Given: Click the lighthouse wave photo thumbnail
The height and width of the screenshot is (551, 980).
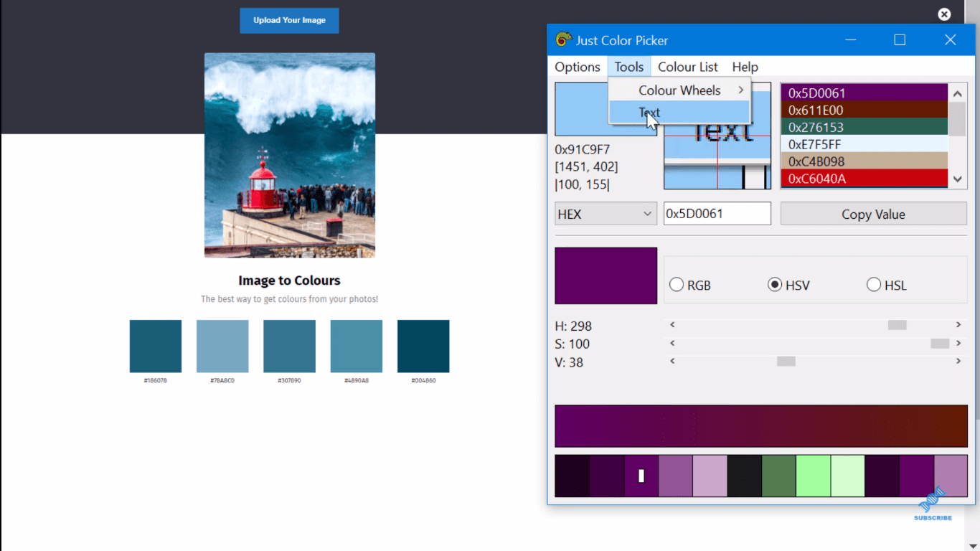Looking at the screenshot, I should tap(290, 155).
